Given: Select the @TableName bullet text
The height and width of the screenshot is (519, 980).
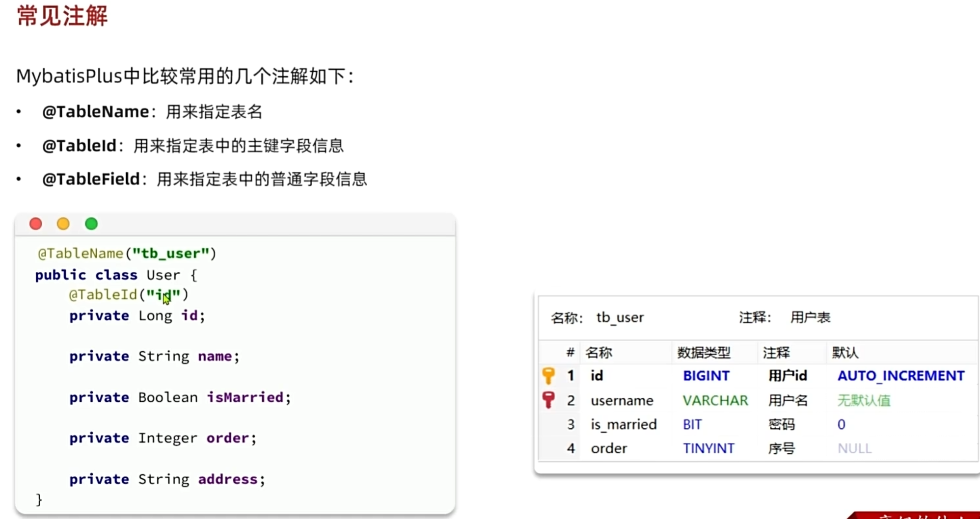Looking at the screenshot, I should (152, 112).
